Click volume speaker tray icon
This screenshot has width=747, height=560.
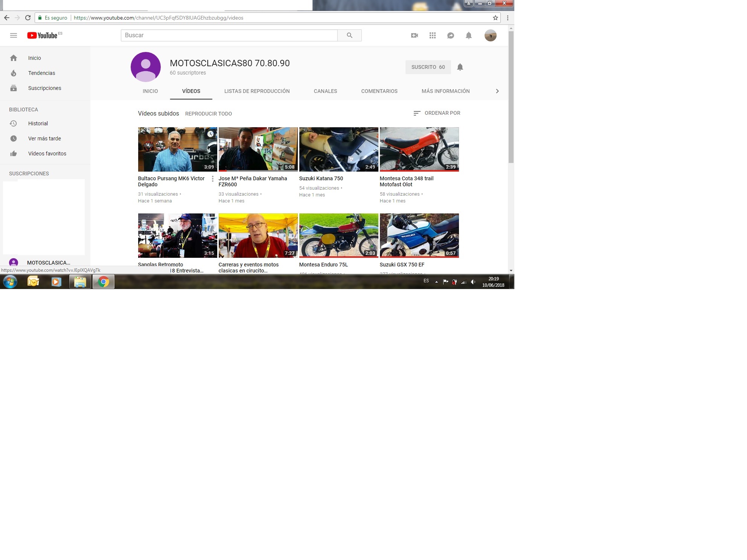(473, 282)
